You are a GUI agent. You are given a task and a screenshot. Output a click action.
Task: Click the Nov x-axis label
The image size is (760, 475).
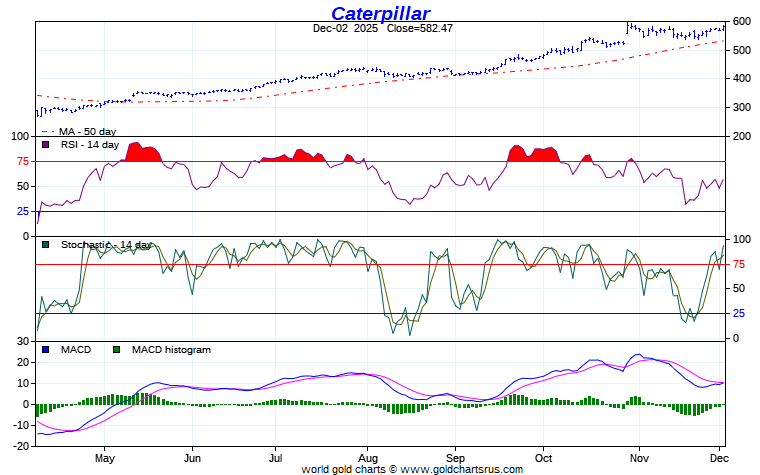tap(639, 458)
